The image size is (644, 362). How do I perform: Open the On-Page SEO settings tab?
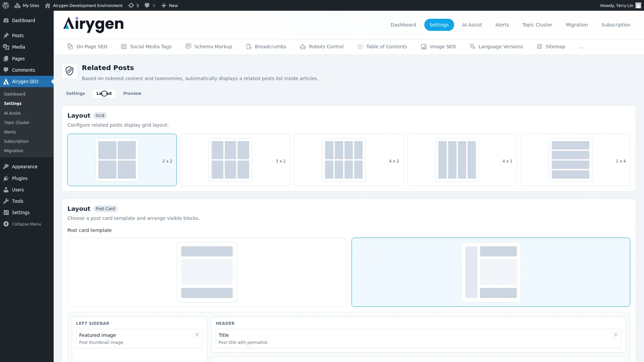87,47
